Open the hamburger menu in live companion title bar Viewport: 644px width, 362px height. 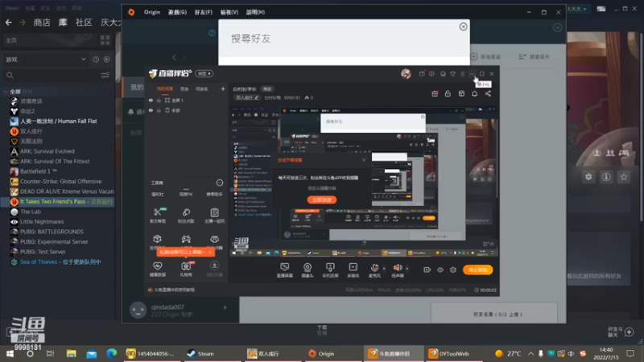[x=462, y=74]
